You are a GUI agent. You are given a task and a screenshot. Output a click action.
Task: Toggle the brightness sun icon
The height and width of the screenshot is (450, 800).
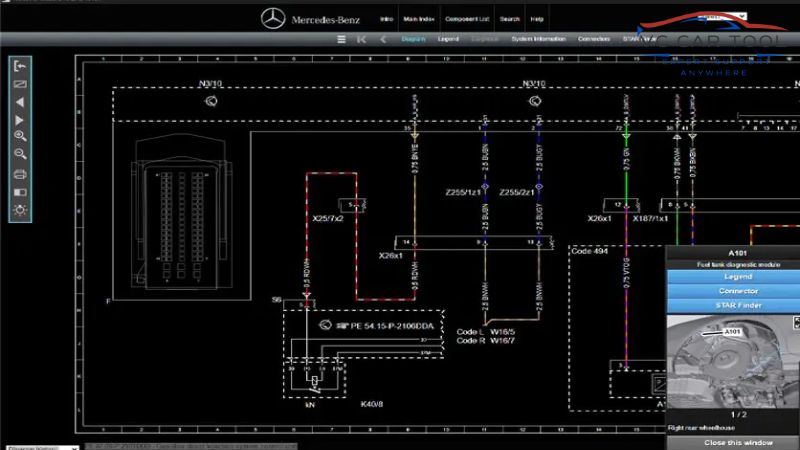(x=20, y=210)
